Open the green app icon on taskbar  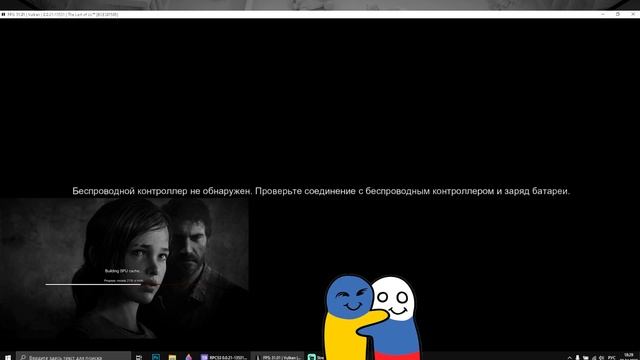[312, 357]
